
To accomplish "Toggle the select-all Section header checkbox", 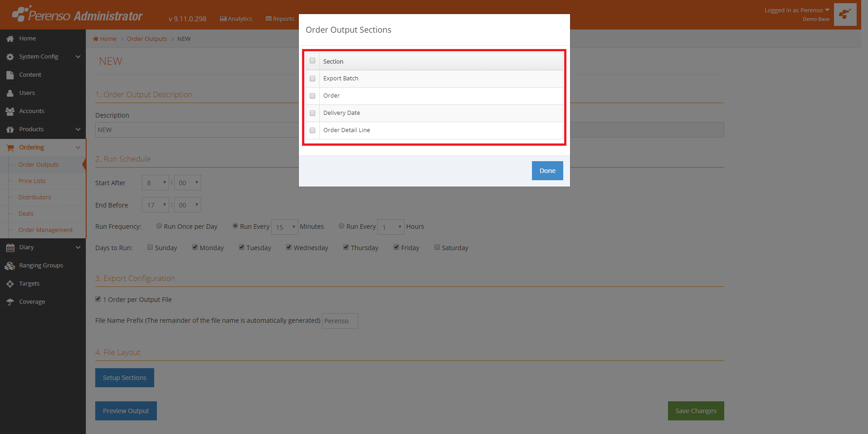I will tap(312, 60).
